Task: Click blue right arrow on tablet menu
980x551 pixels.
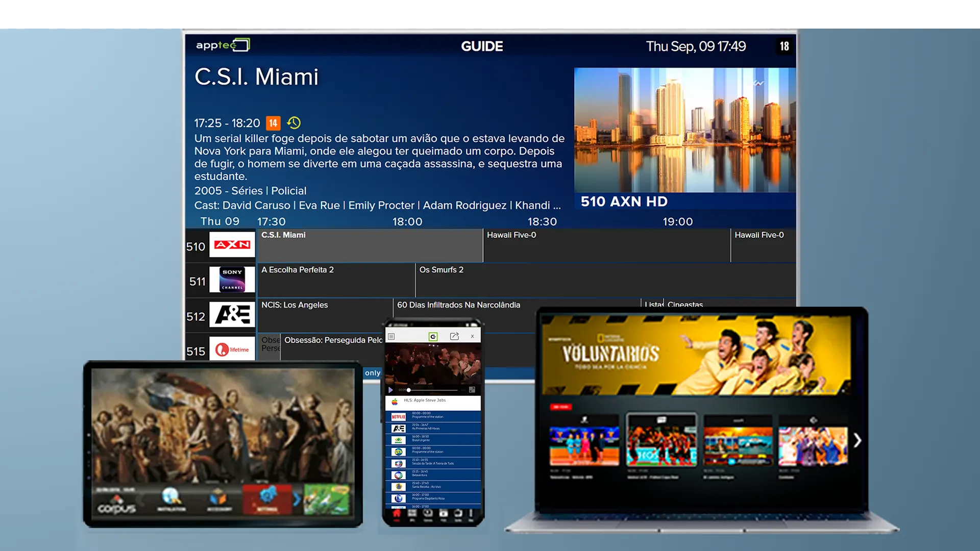Action: pos(297,499)
